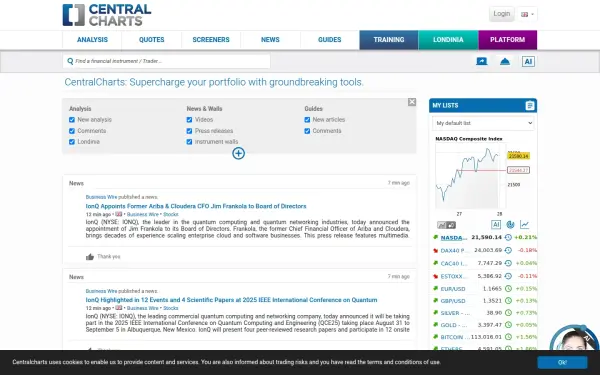600x375 pixels.
Task: Click the Thank you text under first news
Action: click(109, 257)
